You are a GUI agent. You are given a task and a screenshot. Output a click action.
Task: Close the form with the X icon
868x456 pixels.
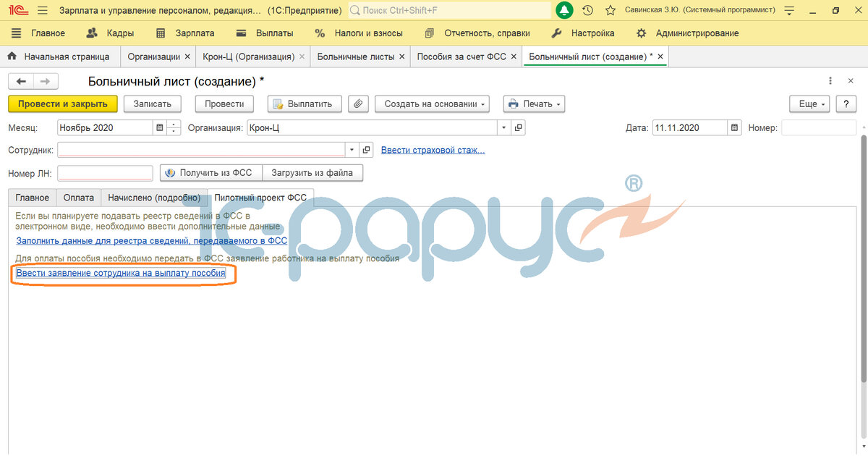click(851, 82)
